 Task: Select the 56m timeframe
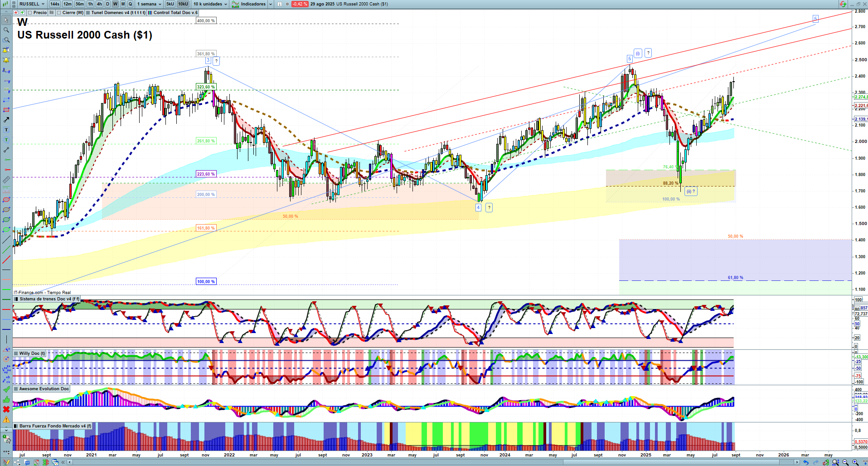[x=80, y=4]
